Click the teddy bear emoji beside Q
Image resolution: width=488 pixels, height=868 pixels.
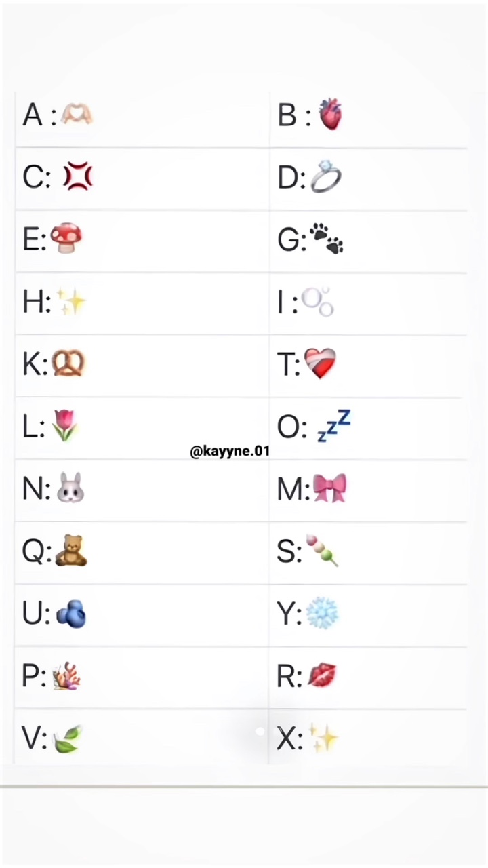[70, 551]
